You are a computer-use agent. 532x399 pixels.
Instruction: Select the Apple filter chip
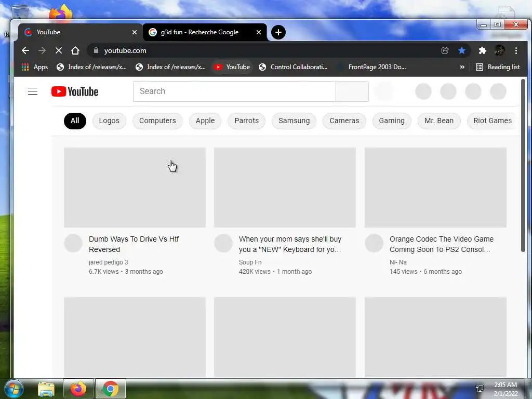[205, 121]
